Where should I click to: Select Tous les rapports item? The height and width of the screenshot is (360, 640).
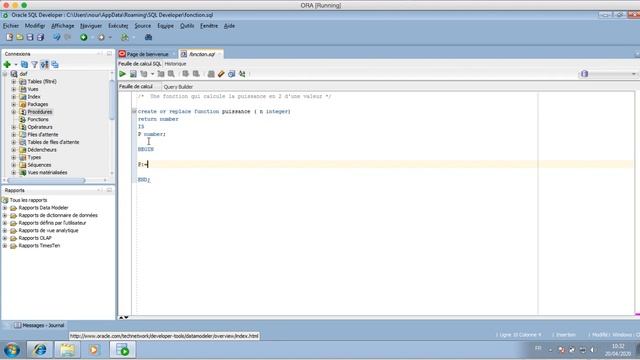click(x=28, y=200)
